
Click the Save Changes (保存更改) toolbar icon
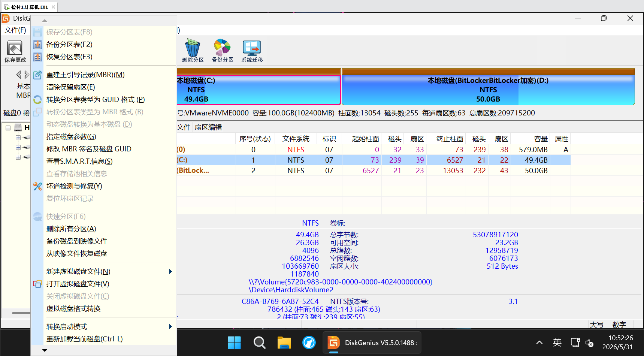[x=15, y=51]
